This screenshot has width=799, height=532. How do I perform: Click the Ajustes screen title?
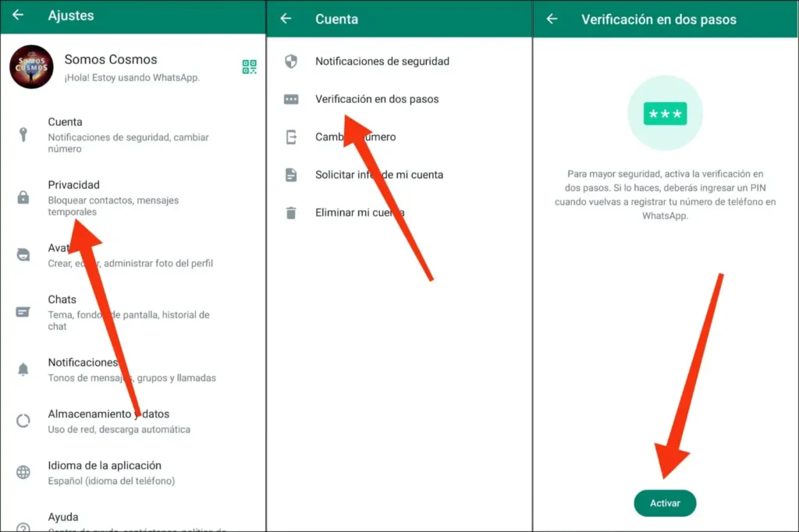click(71, 16)
